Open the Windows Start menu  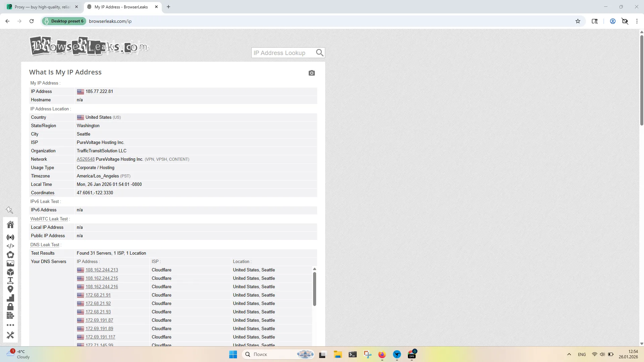point(233,355)
